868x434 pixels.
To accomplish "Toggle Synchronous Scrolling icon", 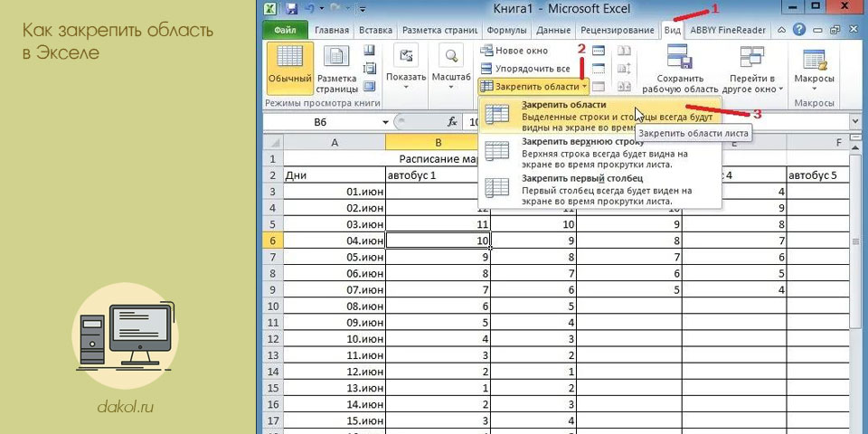I will pyautogui.click(x=625, y=69).
